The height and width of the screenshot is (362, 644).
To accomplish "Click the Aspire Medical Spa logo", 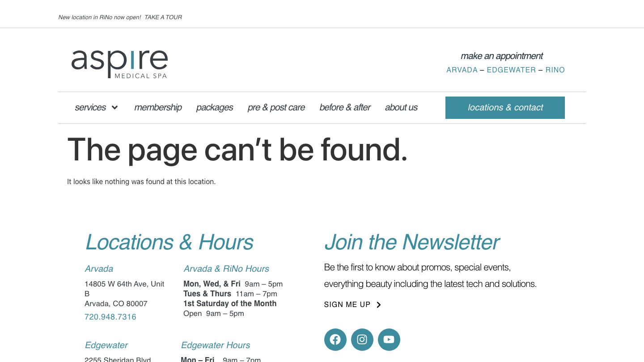I will pyautogui.click(x=119, y=63).
